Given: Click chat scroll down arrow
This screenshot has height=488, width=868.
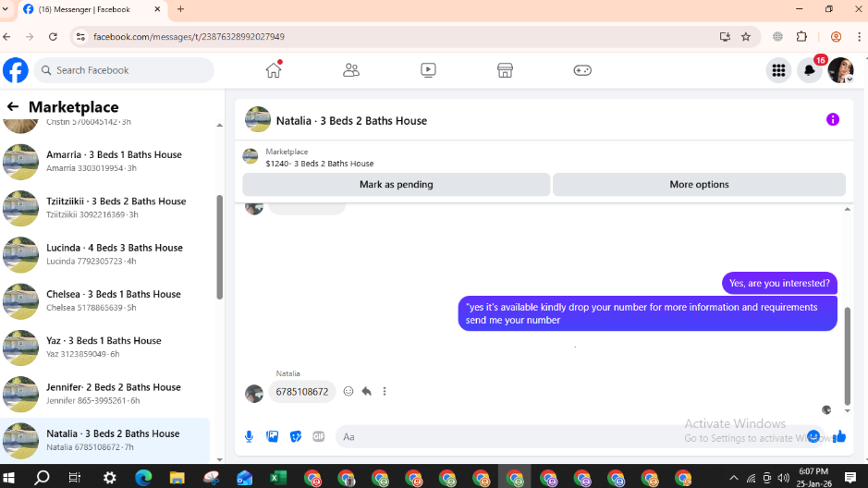Looking at the screenshot, I should (x=847, y=411).
